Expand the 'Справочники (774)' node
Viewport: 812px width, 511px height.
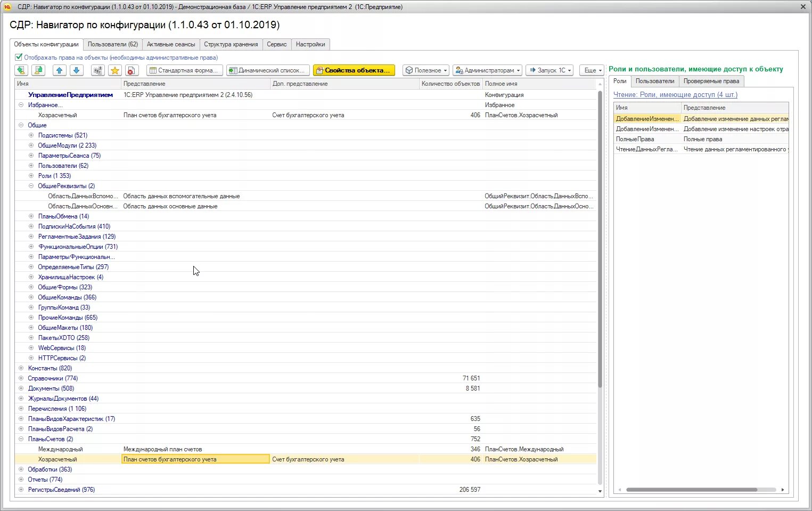(x=21, y=378)
